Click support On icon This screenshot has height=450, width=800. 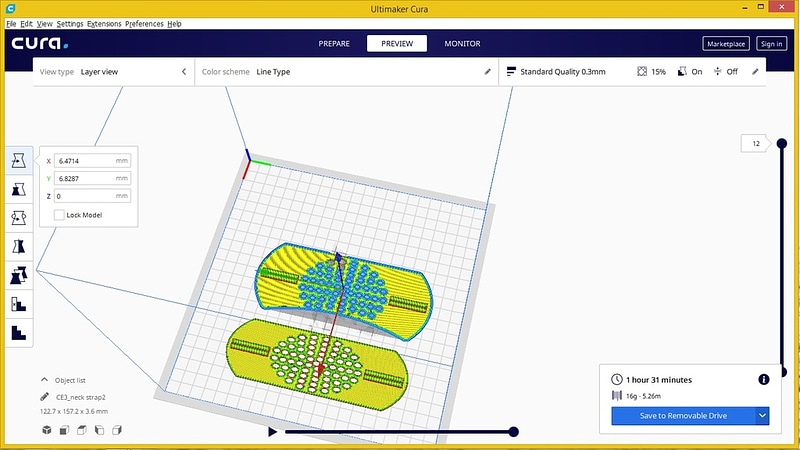click(682, 71)
